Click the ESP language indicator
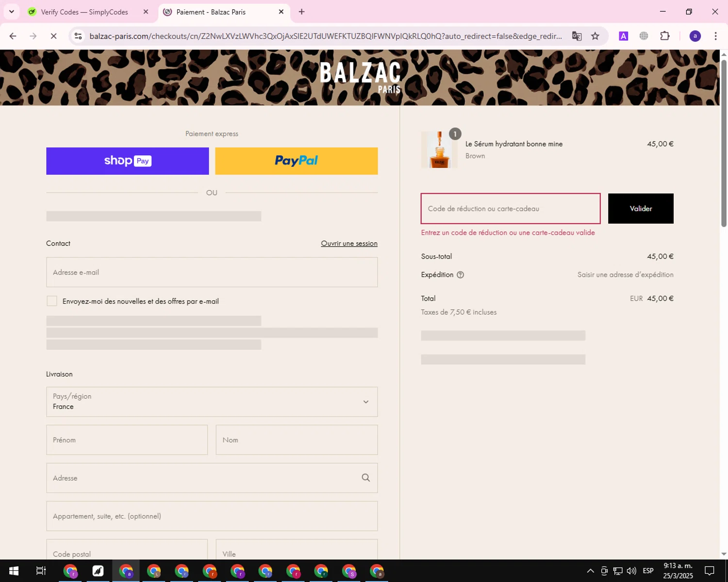 coord(648,571)
